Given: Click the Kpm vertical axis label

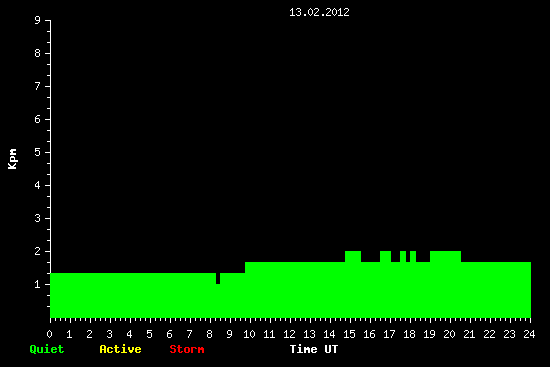Looking at the screenshot, I should click(12, 159).
